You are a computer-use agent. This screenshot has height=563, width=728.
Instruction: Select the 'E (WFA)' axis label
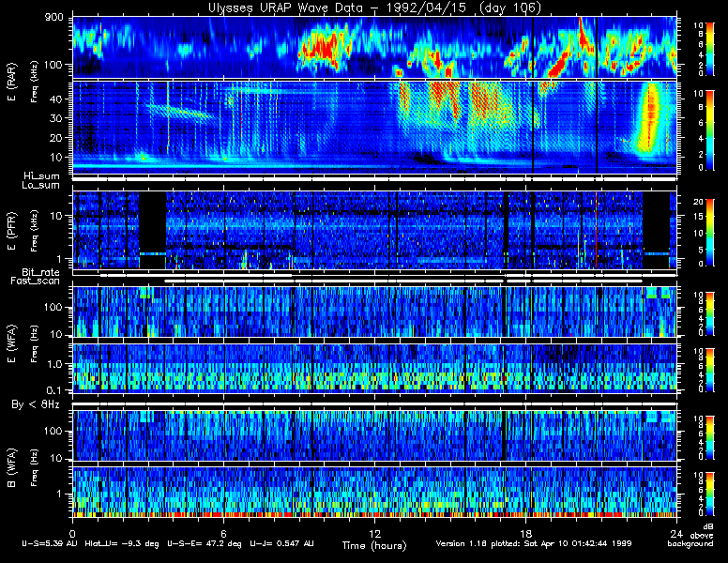(11, 343)
